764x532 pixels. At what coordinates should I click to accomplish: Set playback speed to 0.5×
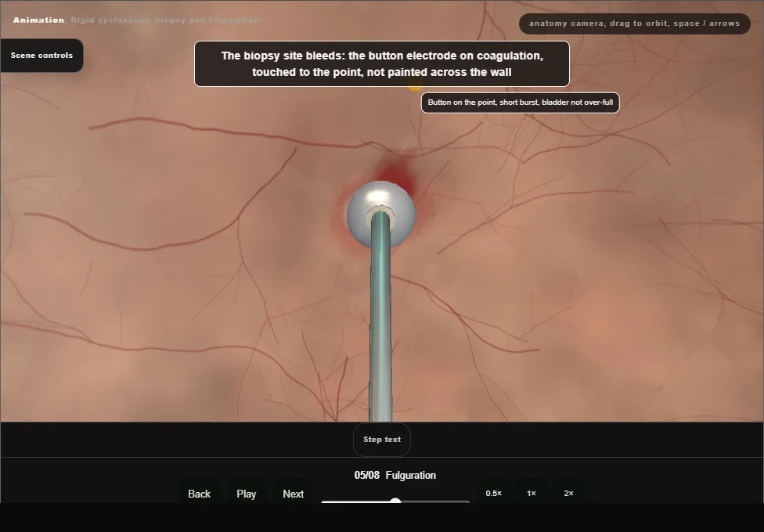tap(494, 493)
